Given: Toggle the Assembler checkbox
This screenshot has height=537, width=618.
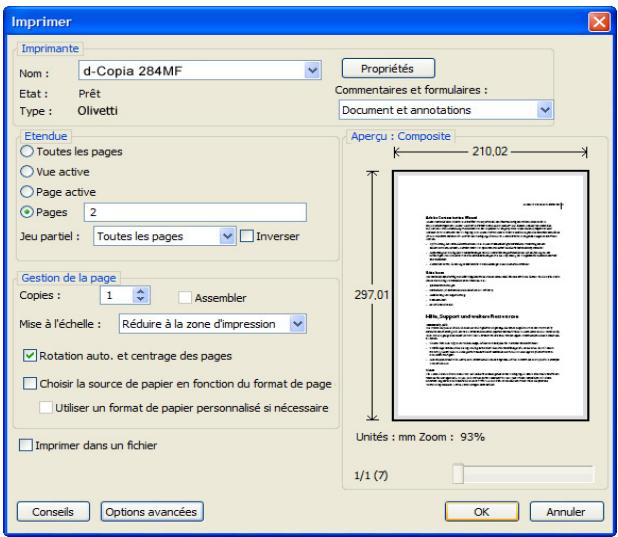Looking at the screenshot, I should (x=185, y=297).
